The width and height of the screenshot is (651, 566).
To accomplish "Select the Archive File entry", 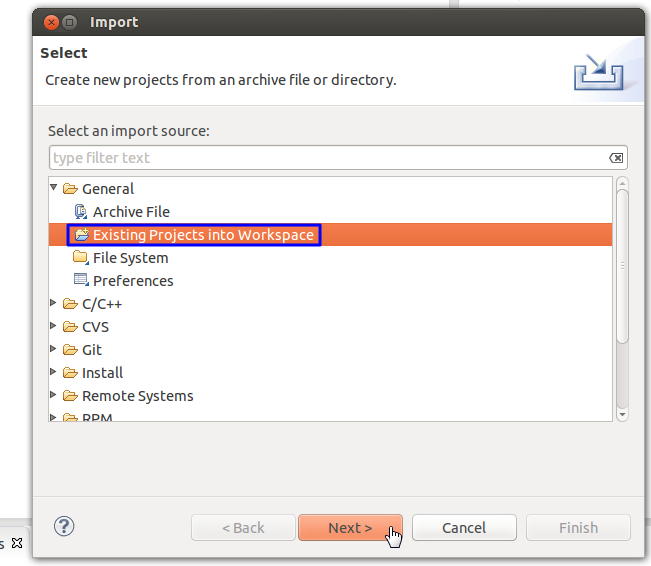I will [x=131, y=212].
